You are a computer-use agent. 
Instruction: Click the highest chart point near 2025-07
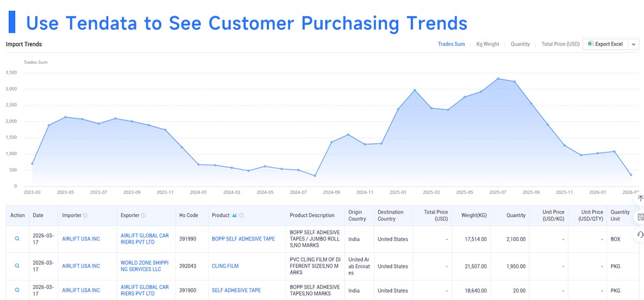click(498, 79)
